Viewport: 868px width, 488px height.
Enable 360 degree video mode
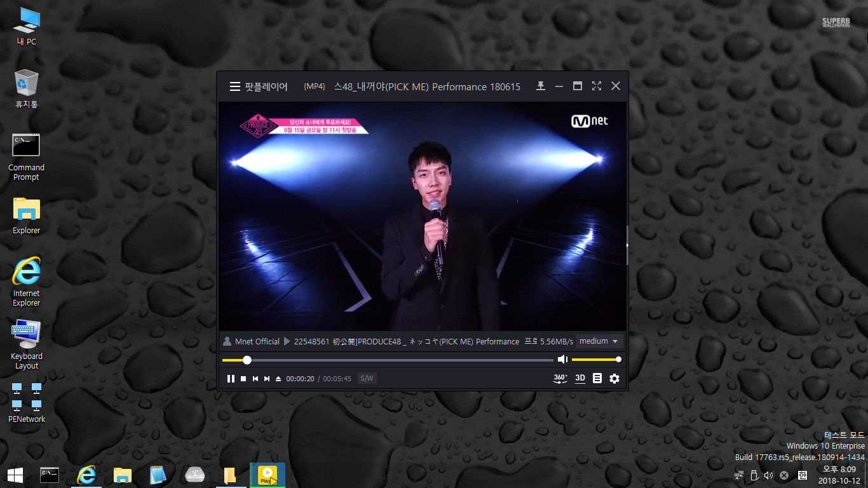[560, 378]
